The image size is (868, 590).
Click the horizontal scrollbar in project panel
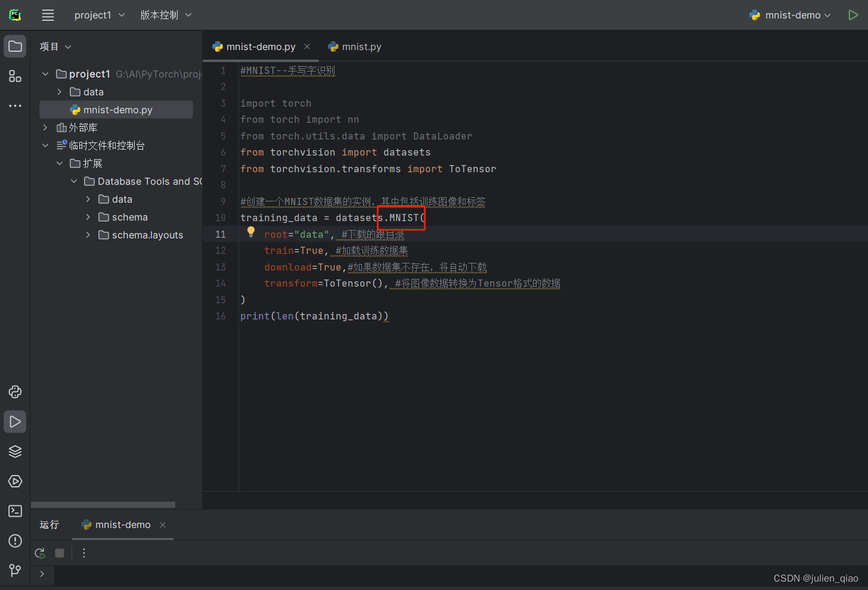103,505
